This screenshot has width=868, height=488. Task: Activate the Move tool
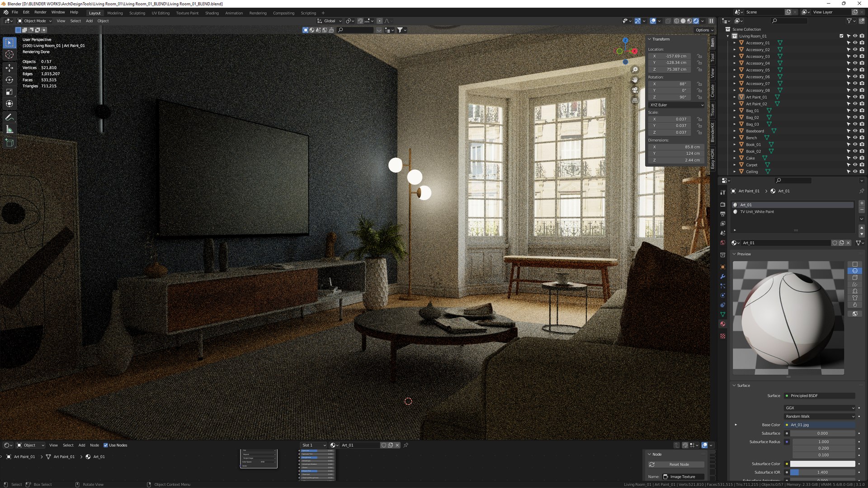(9, 68)
